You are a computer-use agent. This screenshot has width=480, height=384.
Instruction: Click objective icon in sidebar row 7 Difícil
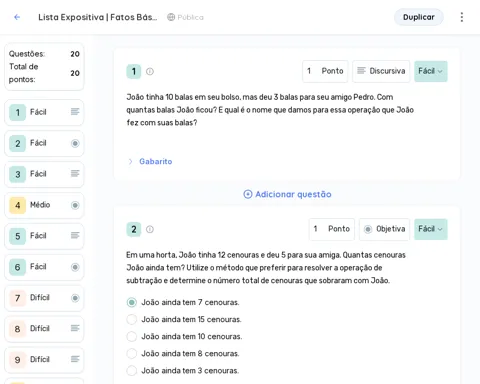[x=75, y=298]
